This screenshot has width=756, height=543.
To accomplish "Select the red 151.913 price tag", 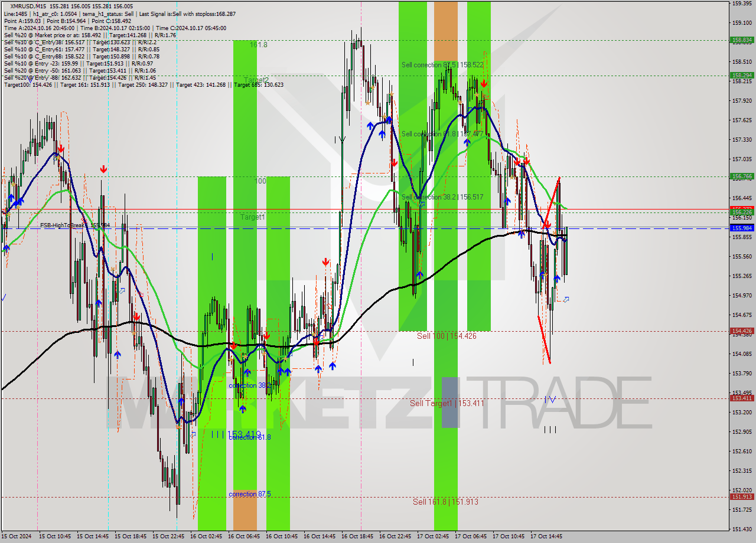I will pyautogui.click(x=742, y=497).
